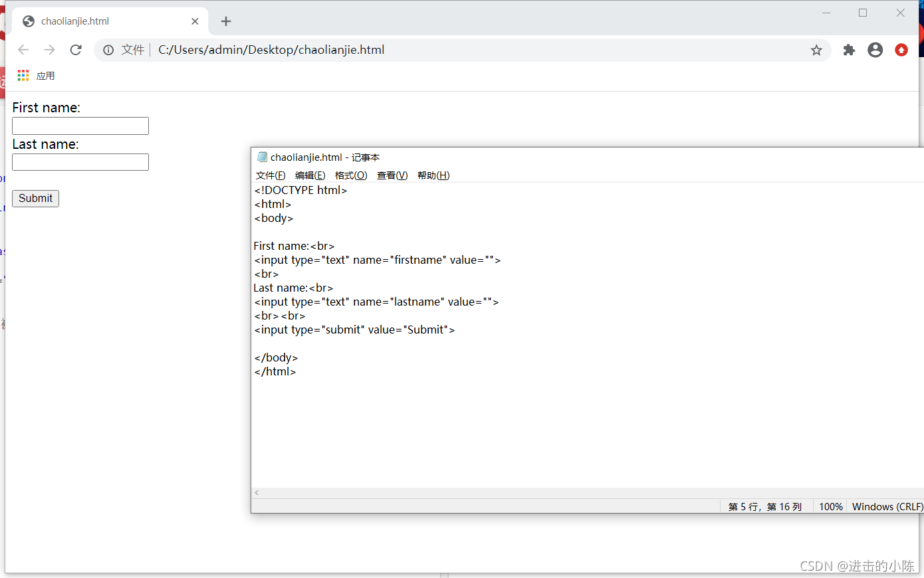The image size is (924, 578).
Task: Click the submit input tag line in Notepad
Action: (354, 330)
